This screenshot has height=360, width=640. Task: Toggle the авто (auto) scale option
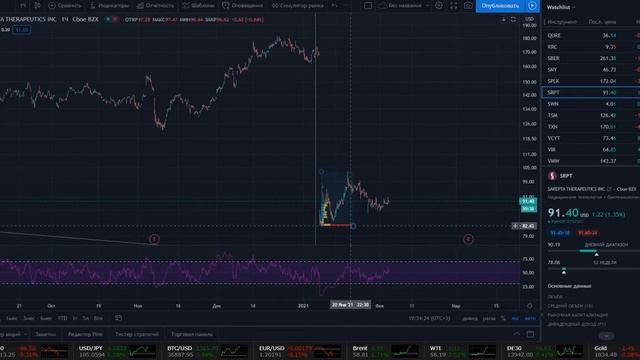coord(530,318)
